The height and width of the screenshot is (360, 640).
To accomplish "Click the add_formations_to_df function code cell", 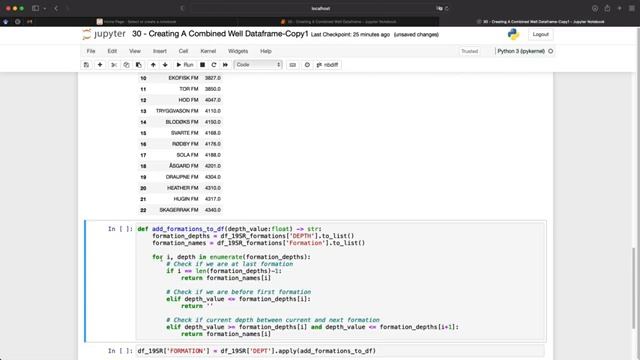I will click(340, 281).
